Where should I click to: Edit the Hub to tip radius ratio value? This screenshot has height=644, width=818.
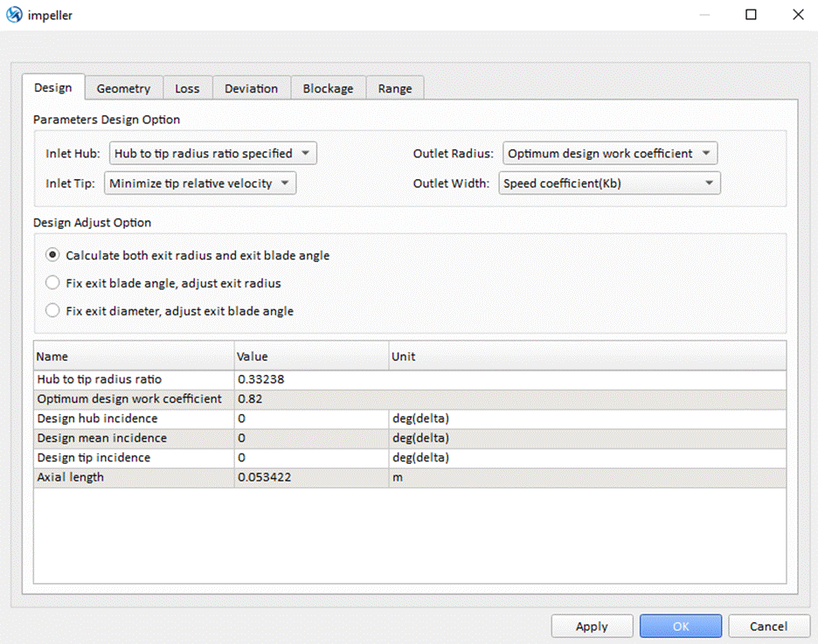[310, 379]
